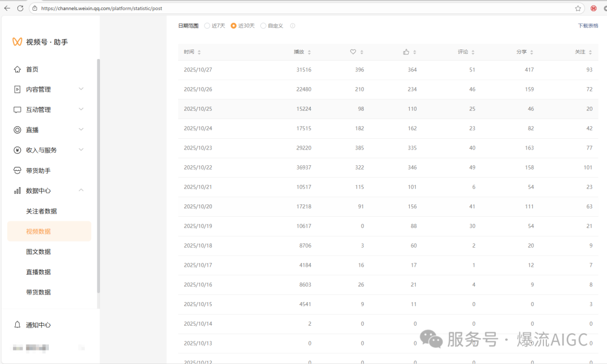Sort the table by 时间 column arrows

coord(199,52)
